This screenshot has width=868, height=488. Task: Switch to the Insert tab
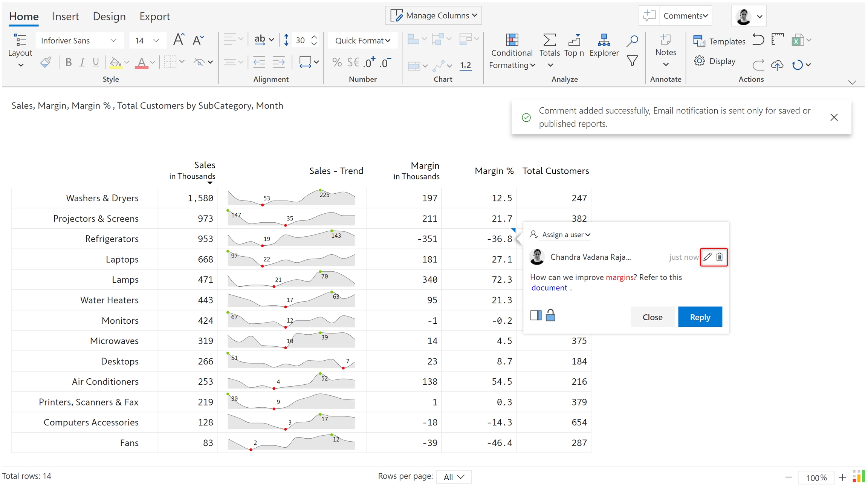(x=66, y=17)
